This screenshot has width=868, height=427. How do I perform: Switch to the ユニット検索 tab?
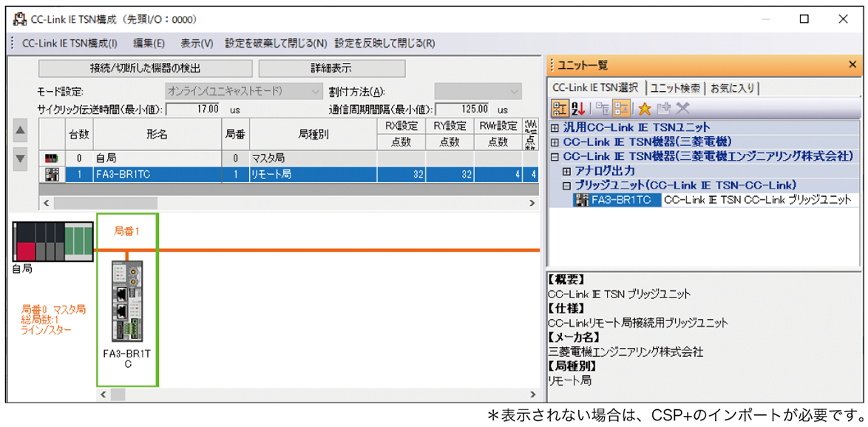pos(676,88)
